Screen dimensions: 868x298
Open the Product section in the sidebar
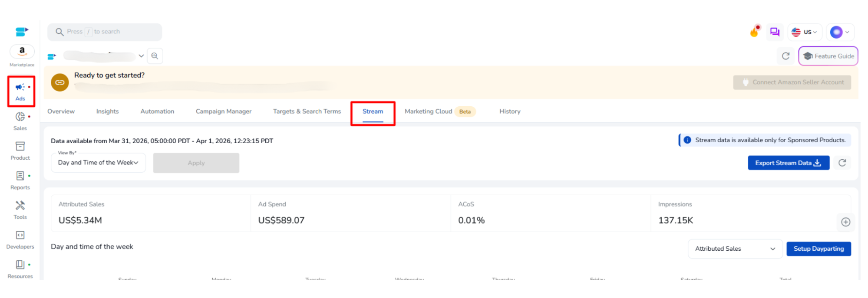click(x=20, y=151)
